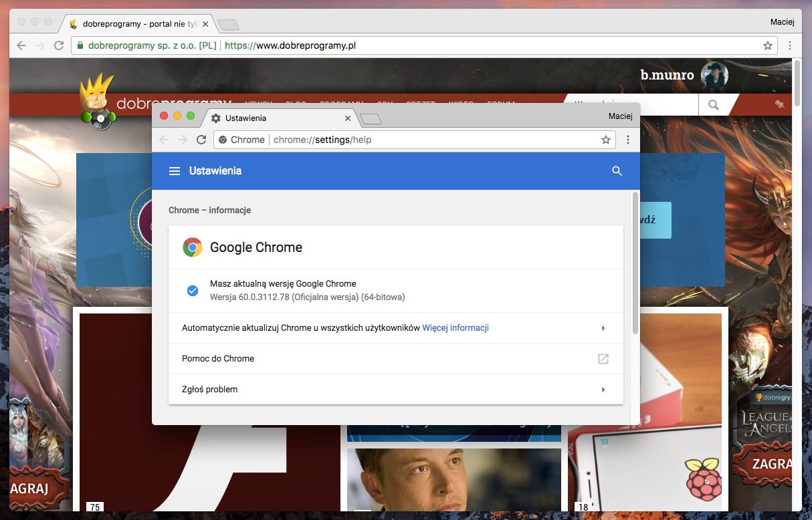
Task: Open Pomoc do Chrome row
Action: click(396, 359)
